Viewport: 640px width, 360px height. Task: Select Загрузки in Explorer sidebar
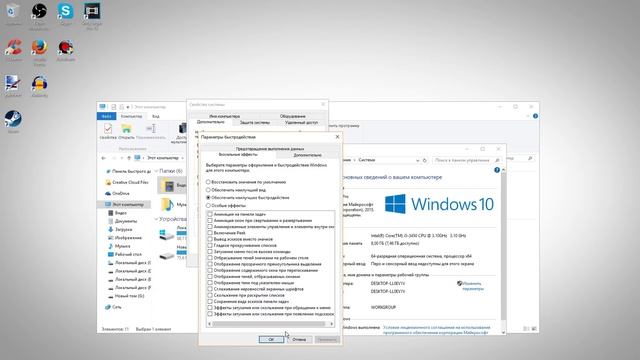tap(120, 229)
